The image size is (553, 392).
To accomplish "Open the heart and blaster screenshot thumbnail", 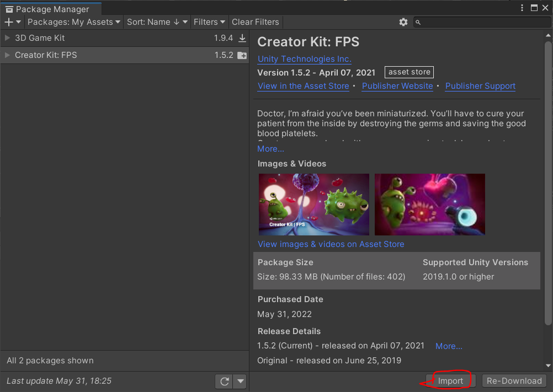I will (429, 205).
